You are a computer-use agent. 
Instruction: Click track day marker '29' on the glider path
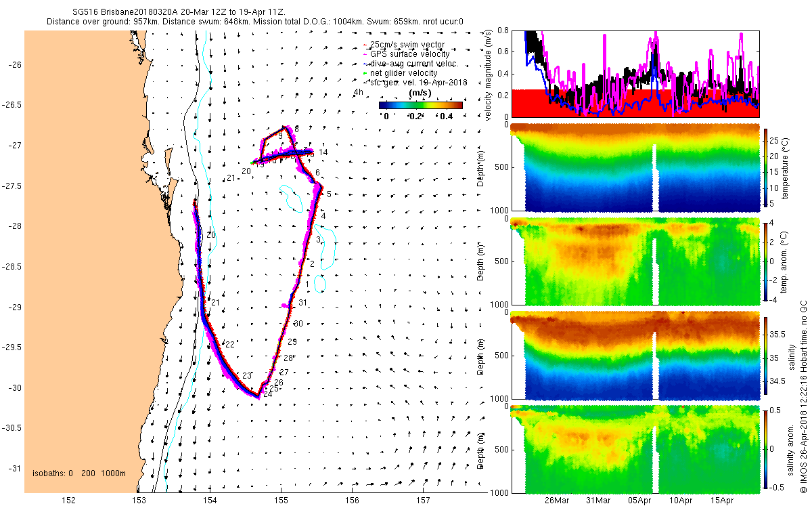point(292,342)
